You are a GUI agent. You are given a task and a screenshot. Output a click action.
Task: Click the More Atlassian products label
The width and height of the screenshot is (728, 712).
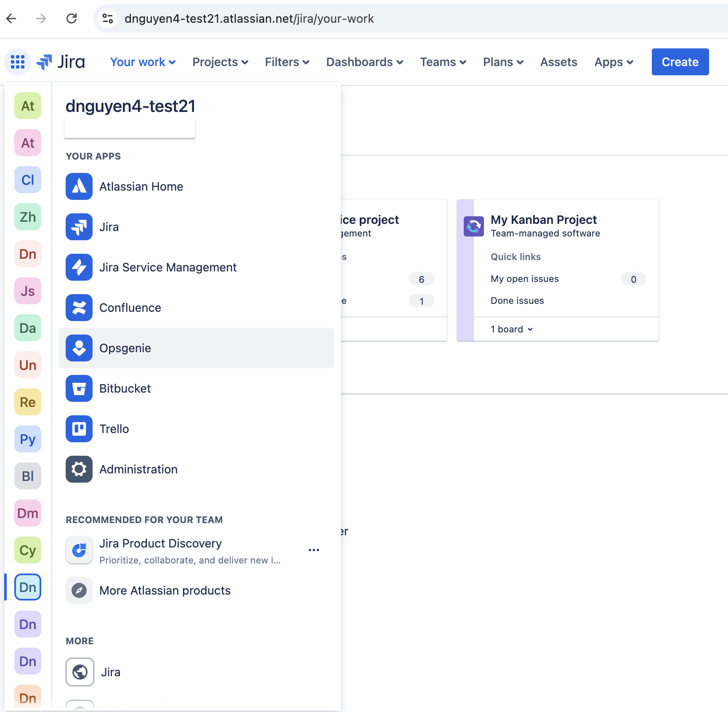pyautogui.click(x=165, y=590)
